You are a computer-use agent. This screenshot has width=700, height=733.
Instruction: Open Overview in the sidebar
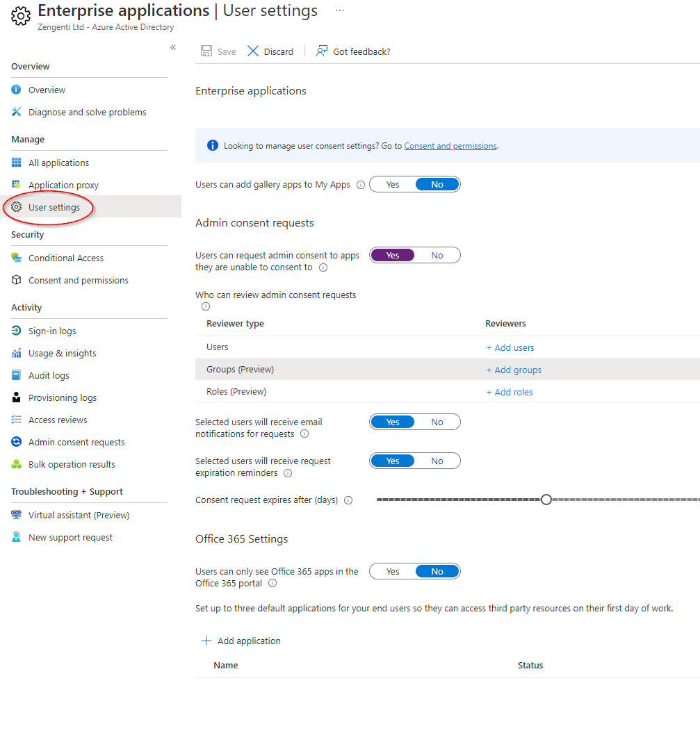click(47, 90)
